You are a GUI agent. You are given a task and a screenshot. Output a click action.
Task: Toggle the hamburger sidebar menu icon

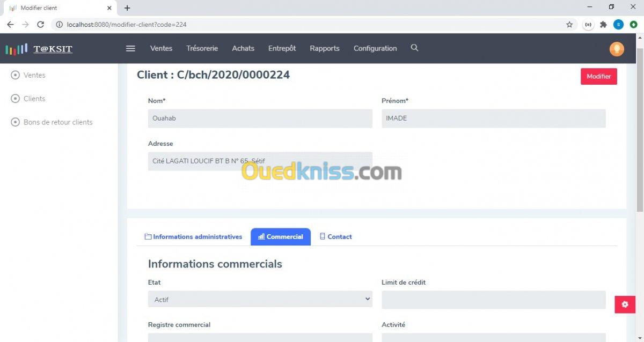[130, 48]
